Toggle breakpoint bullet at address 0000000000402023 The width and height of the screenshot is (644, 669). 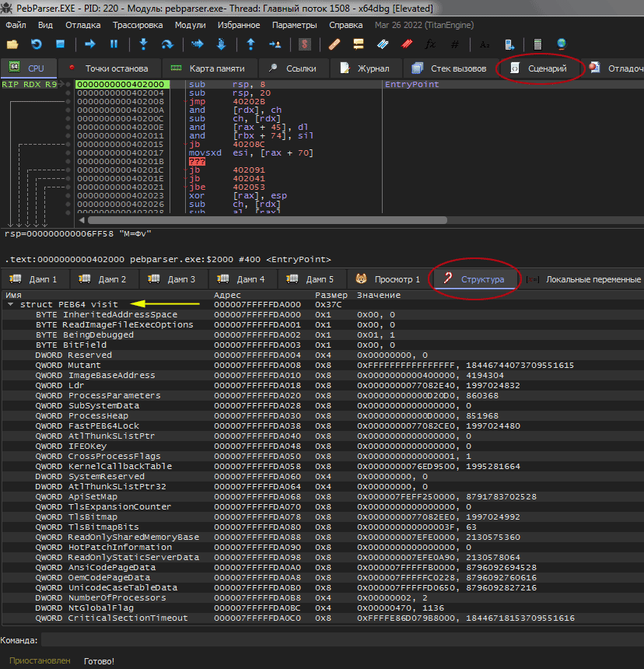pos(68,196)
